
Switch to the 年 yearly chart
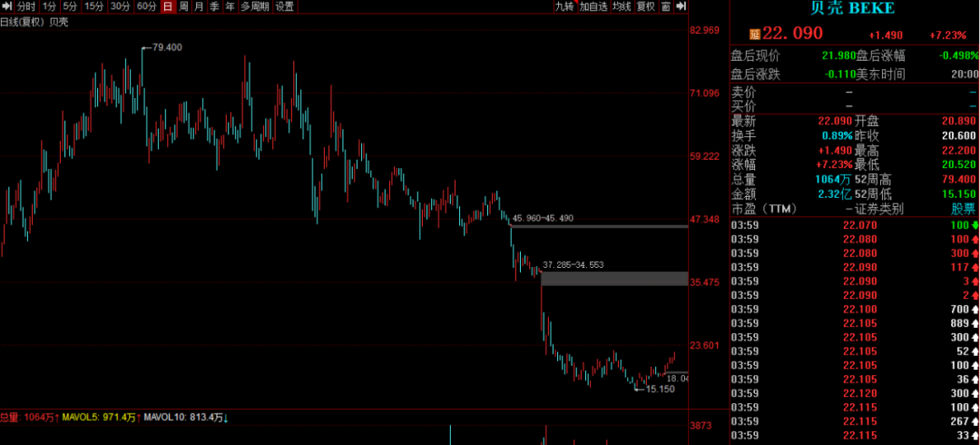[230, 7]
